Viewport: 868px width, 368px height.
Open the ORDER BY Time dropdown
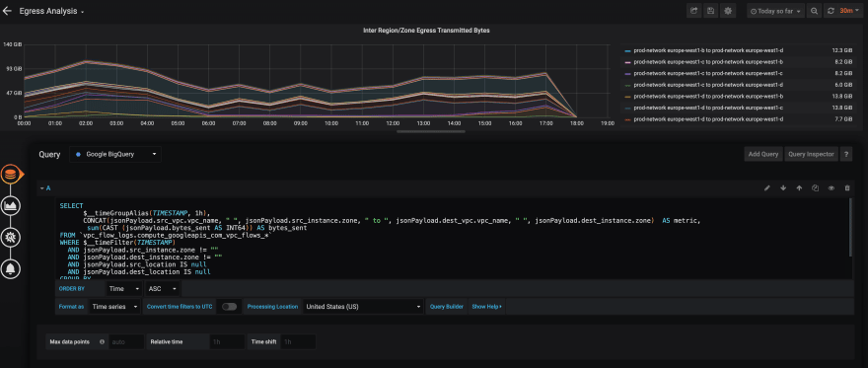point(123,289)
